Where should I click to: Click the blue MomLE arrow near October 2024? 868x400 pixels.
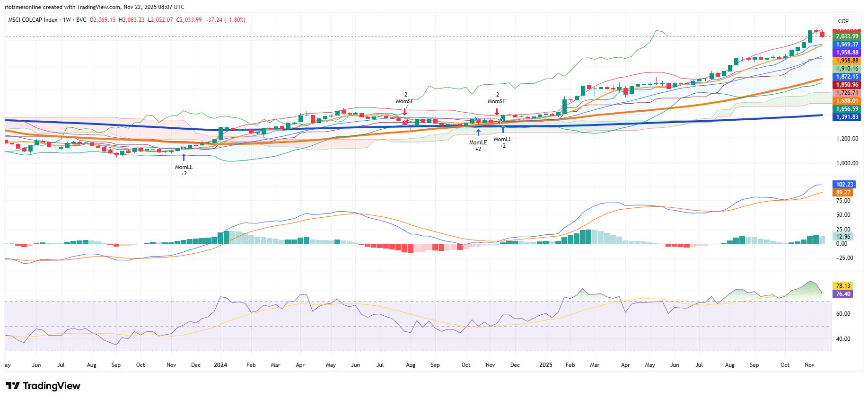tap(478, 133)
